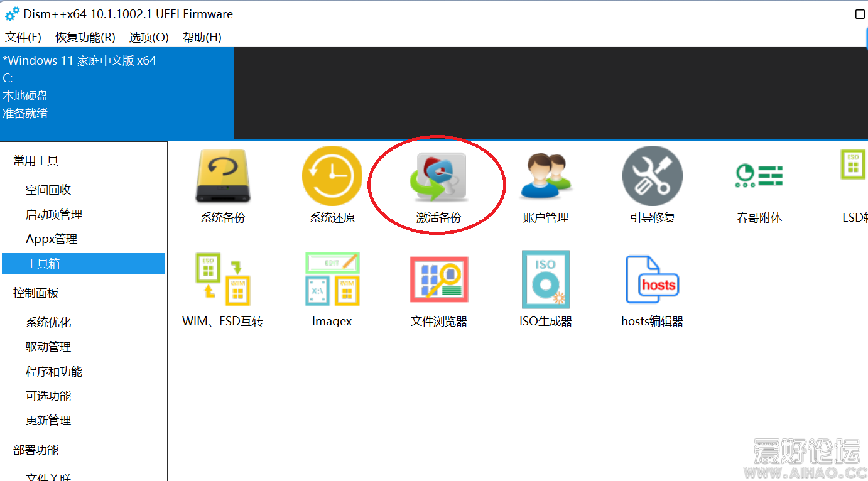Viewport: 868px width, 481px height.
Task: Open the 帮助(H) menu
Action: click(202, 37)
